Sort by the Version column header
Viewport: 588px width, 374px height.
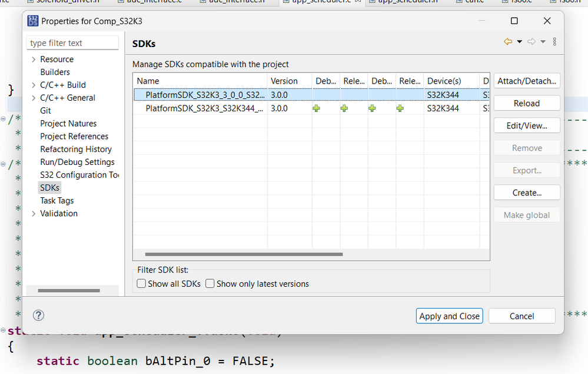tap(290, 81)
